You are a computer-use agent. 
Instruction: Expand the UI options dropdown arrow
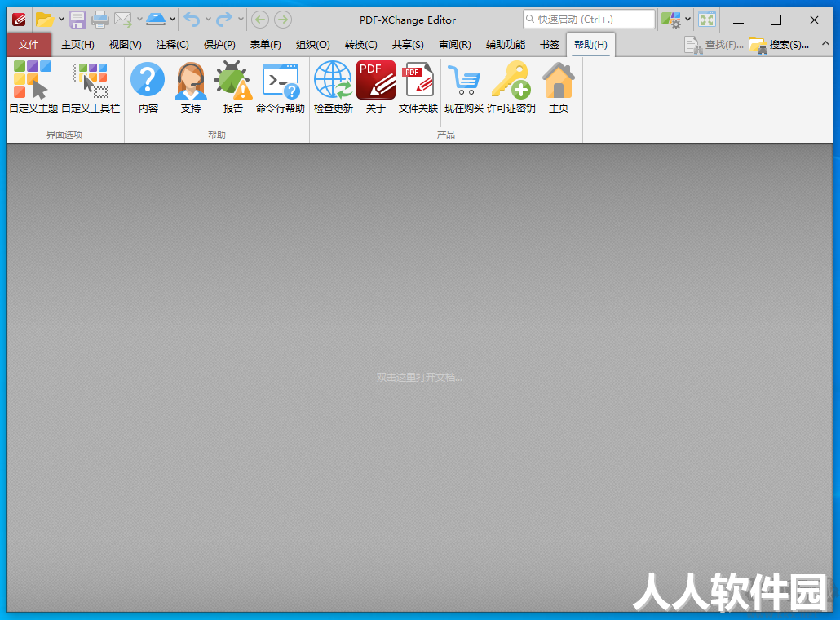click(x=687, y=20)
